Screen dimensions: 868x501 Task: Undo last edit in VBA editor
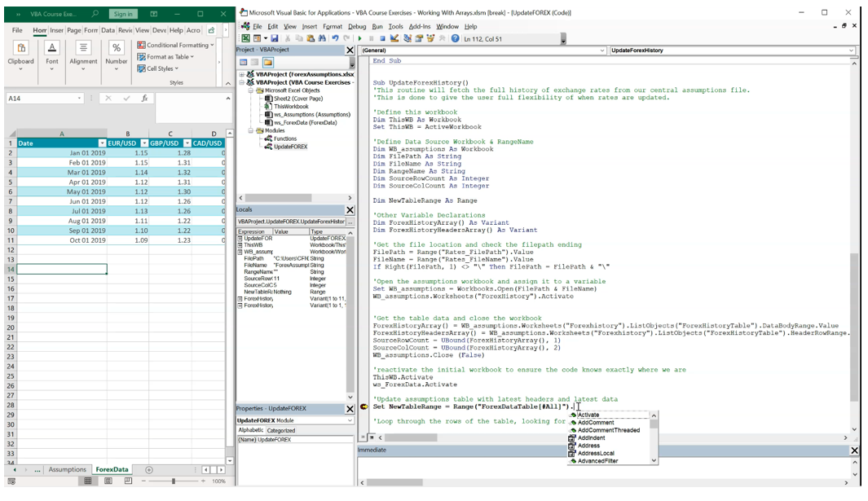click(336, 39)
